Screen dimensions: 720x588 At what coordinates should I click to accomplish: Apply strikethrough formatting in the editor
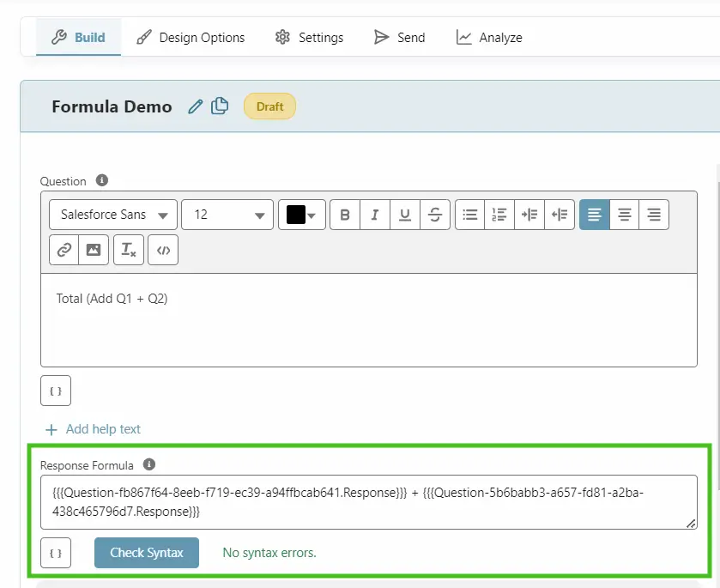pos(435,215)
